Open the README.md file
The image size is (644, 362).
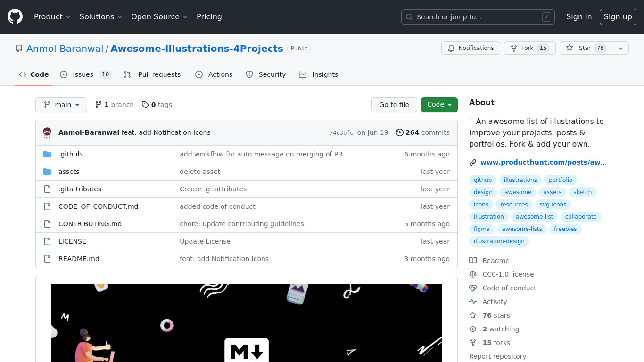[x=79, y=259]
